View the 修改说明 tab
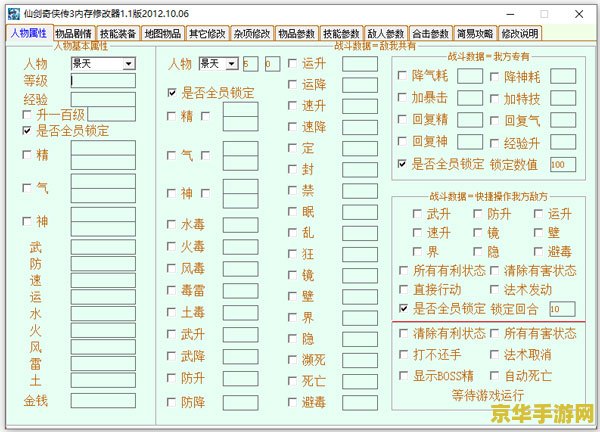Screen dimensions: 600x432 pyautogui.click(x=520, y=34)
